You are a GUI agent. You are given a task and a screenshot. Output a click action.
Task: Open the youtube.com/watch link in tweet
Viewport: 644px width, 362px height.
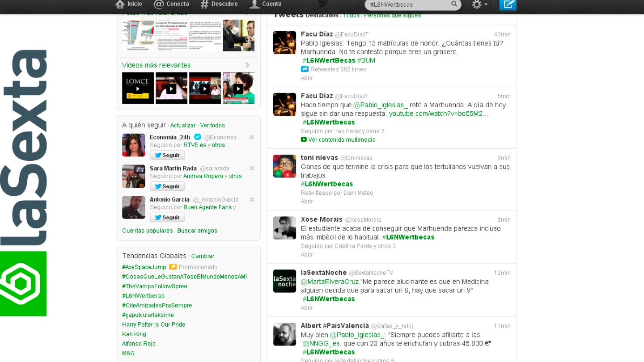[438, 114]
